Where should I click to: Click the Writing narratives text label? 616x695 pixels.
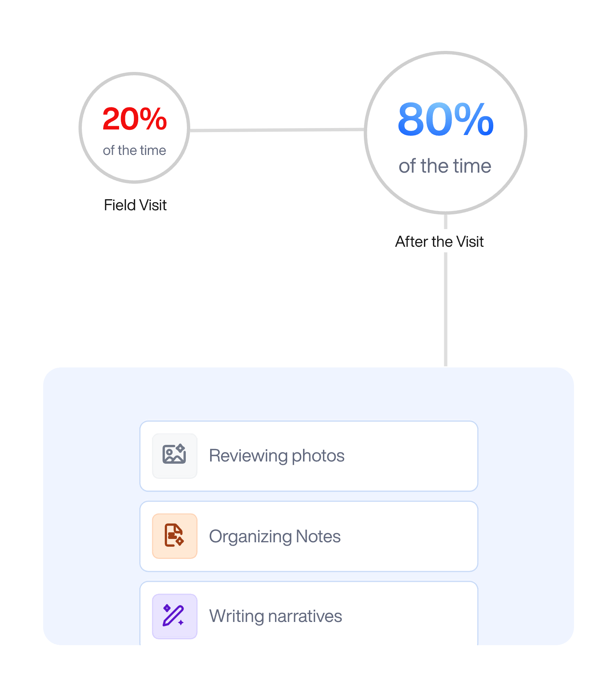[275, 616]
